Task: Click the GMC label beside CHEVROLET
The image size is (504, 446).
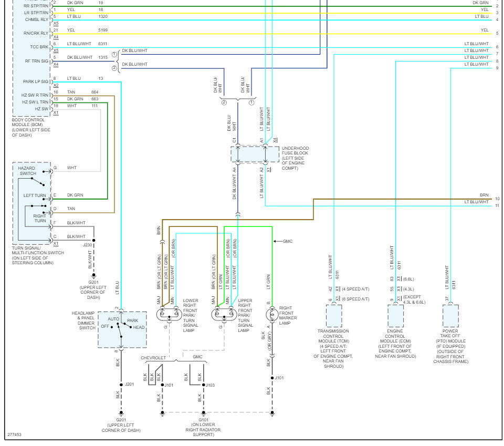Action: 198,357
